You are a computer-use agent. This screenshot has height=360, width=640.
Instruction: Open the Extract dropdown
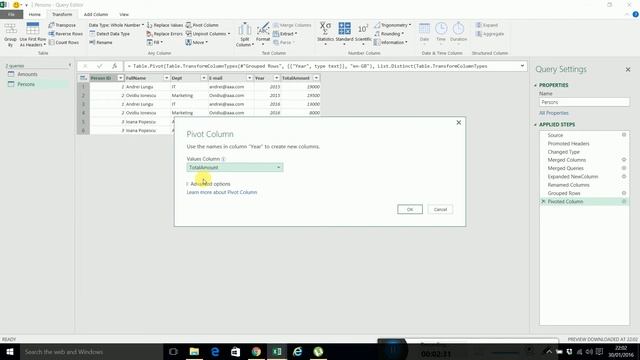pos(285,34)
